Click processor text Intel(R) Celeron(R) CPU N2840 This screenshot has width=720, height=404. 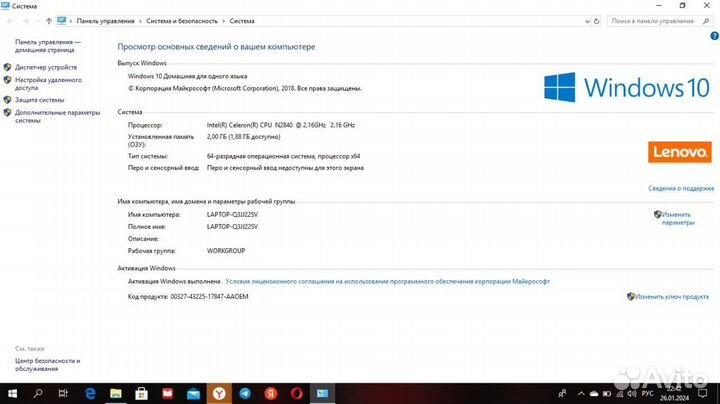point(249,125)
